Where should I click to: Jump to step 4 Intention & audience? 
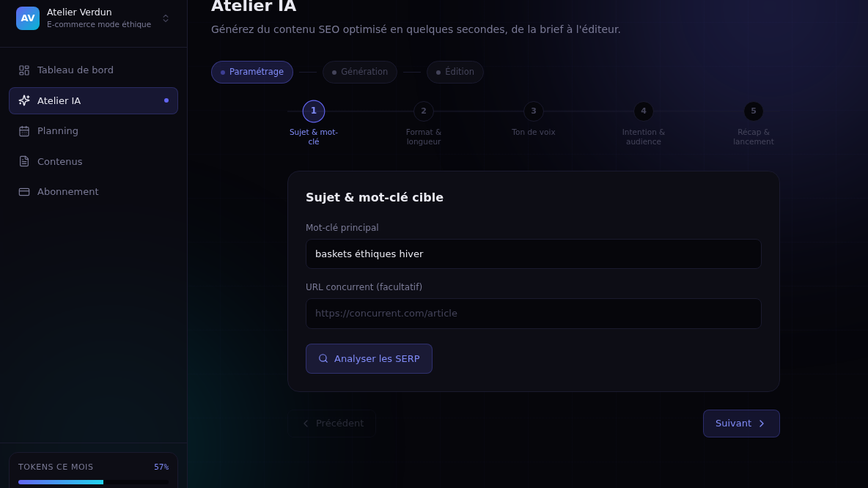(x=643, y=111)
